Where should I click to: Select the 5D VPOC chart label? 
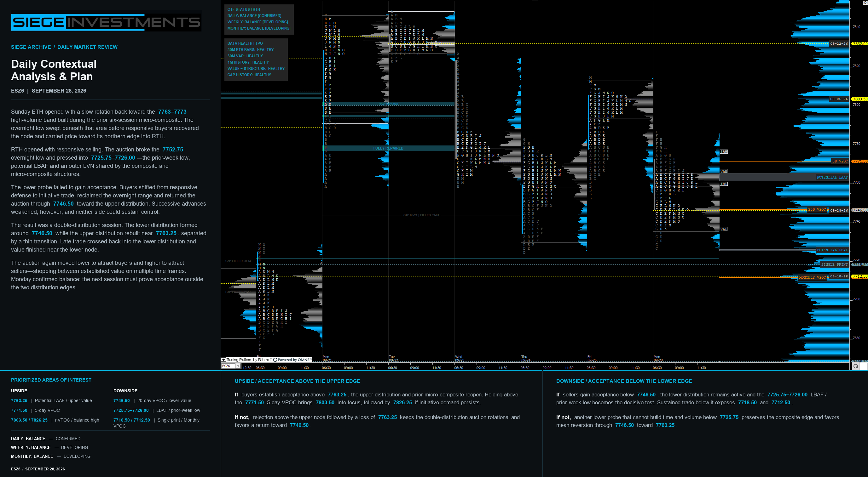point(840,161)
